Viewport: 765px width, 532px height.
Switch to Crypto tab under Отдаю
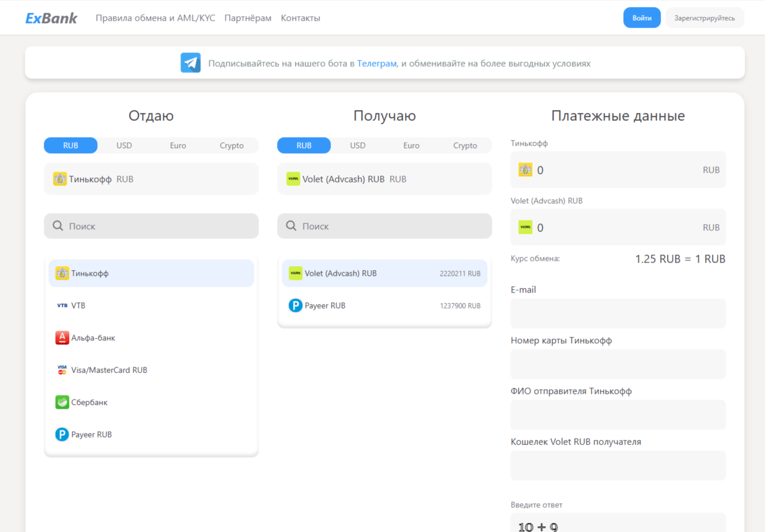tap(232, 146)
